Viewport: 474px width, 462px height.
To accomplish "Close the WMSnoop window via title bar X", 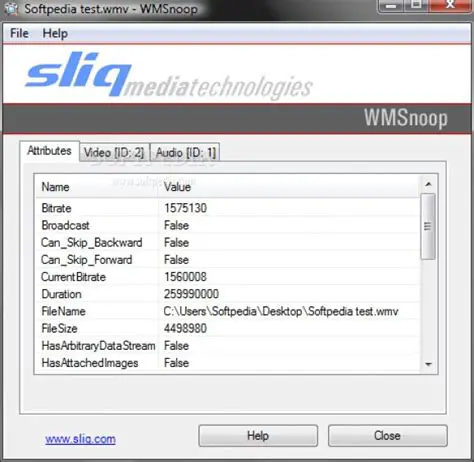I will click(450, 6).
